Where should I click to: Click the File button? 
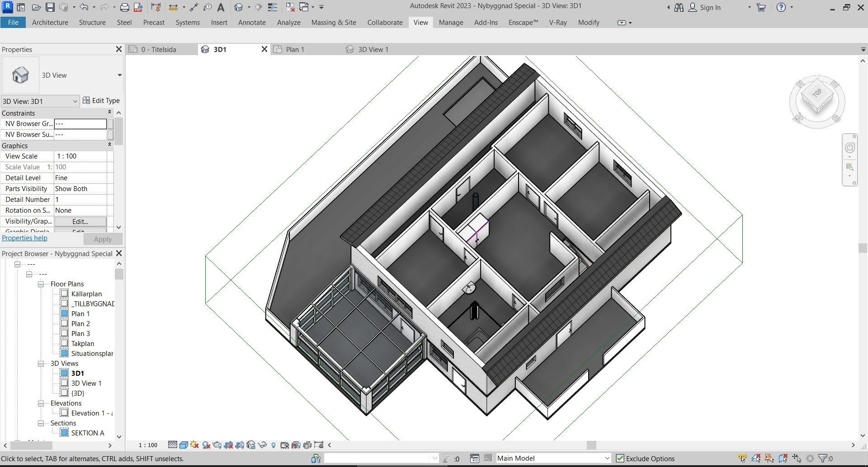pos(13,22)
